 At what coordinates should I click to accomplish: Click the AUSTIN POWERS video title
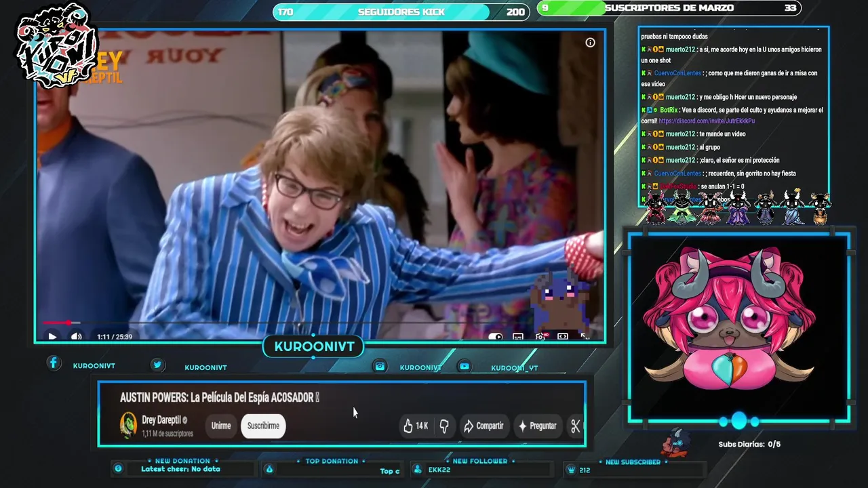(x=220, y=397)
